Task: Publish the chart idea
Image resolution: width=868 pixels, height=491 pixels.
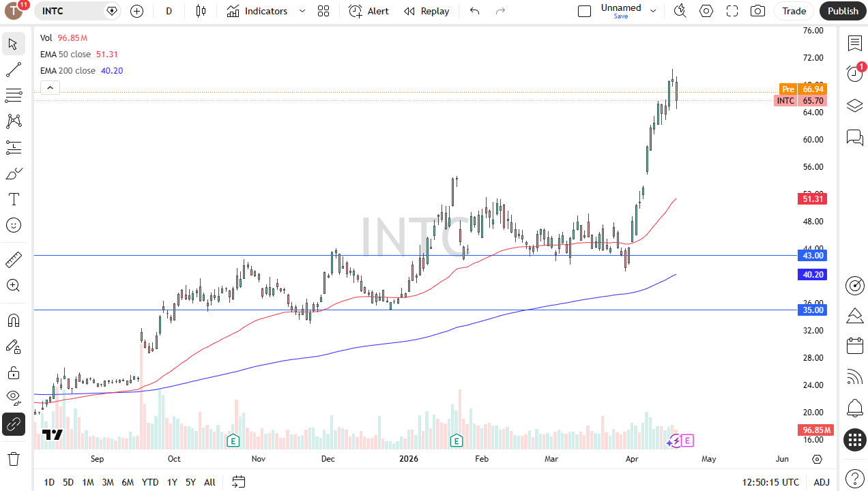Action: pyautogui.click(x=843, y=11)
